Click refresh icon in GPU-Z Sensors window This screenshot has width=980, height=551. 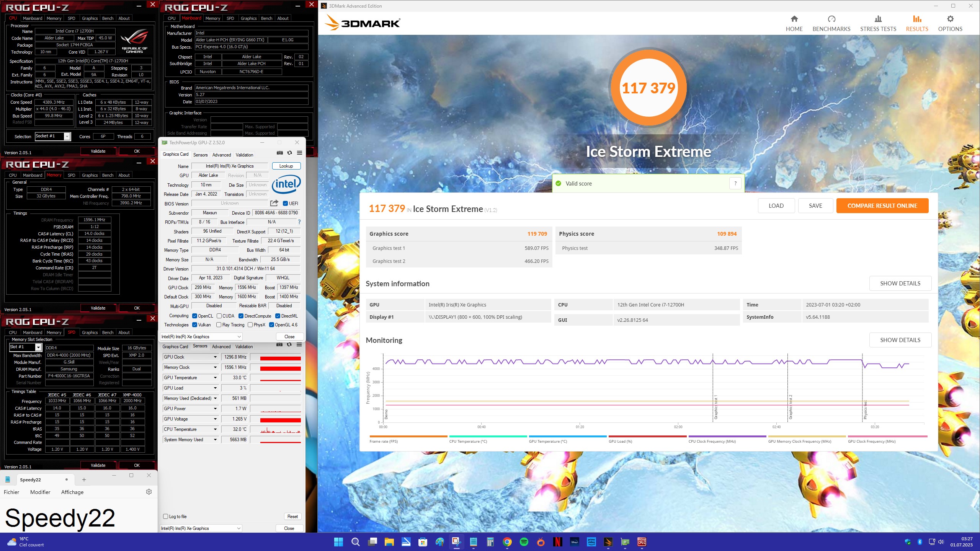(289, 345)
